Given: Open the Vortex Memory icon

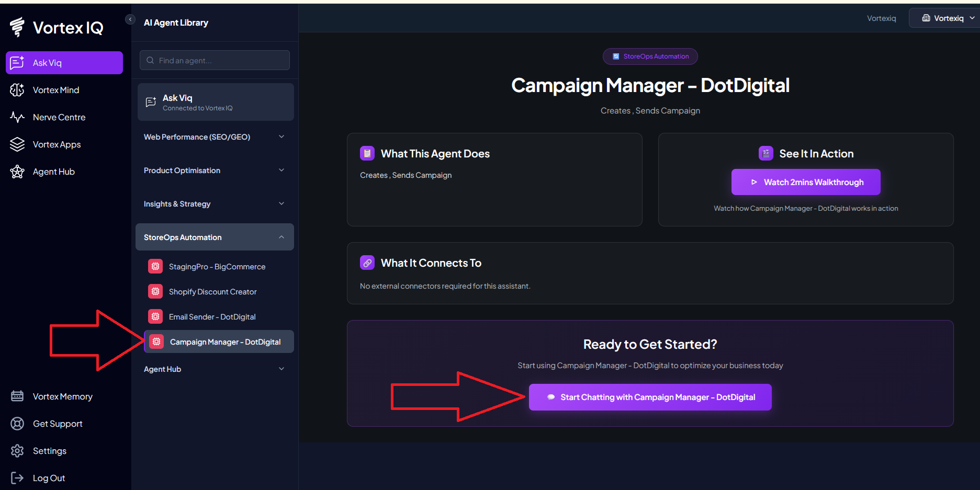Looking at the screenshot, I should [x=17, y=396].
